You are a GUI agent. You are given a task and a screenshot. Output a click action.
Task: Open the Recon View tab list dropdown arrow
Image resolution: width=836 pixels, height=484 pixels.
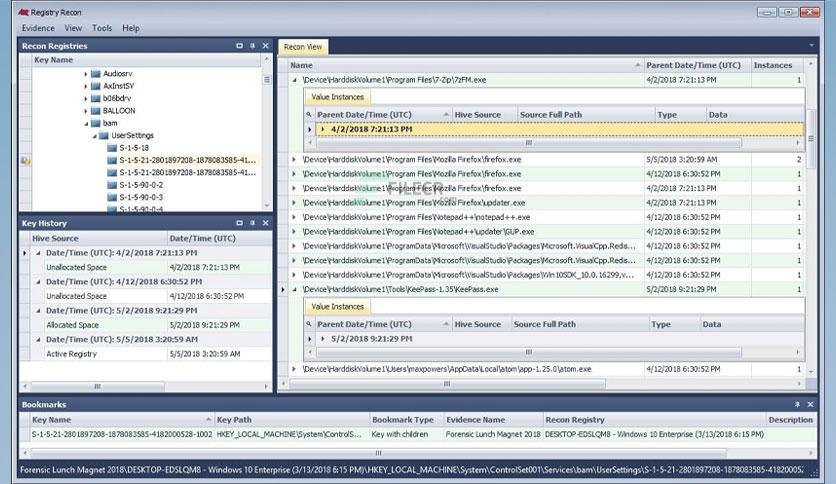[x=811, y=46]
